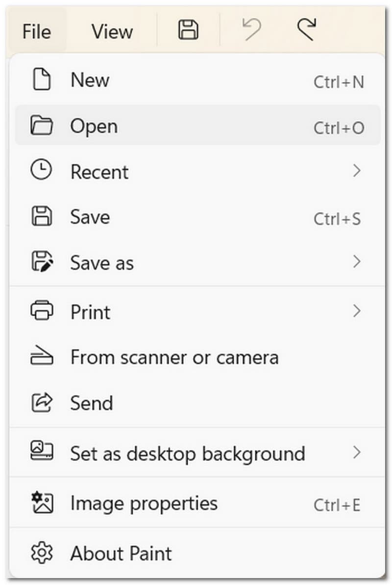Click the Image properties icon

[x=42, y=504]
